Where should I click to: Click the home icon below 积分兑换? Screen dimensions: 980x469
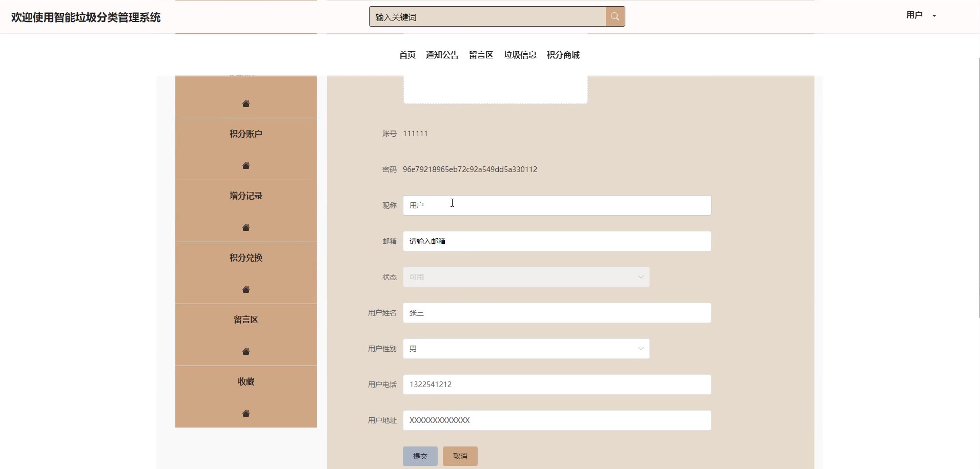[x=246, y=289]
